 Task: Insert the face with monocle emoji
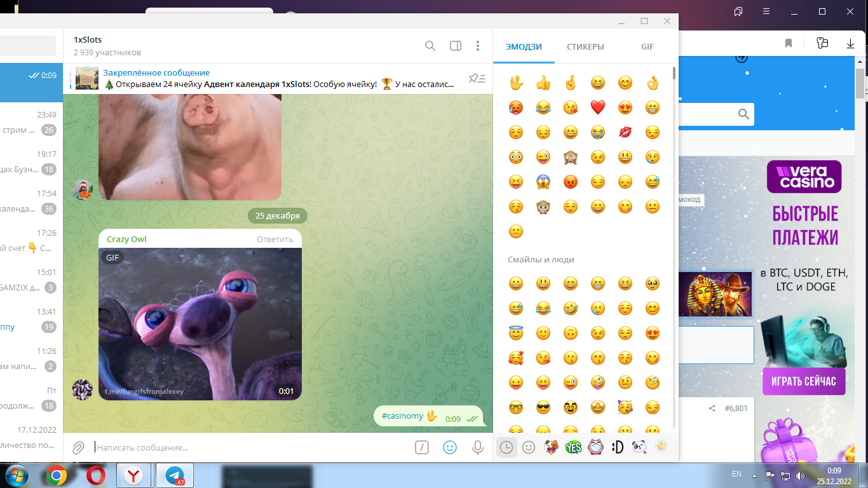pos(653,383)
